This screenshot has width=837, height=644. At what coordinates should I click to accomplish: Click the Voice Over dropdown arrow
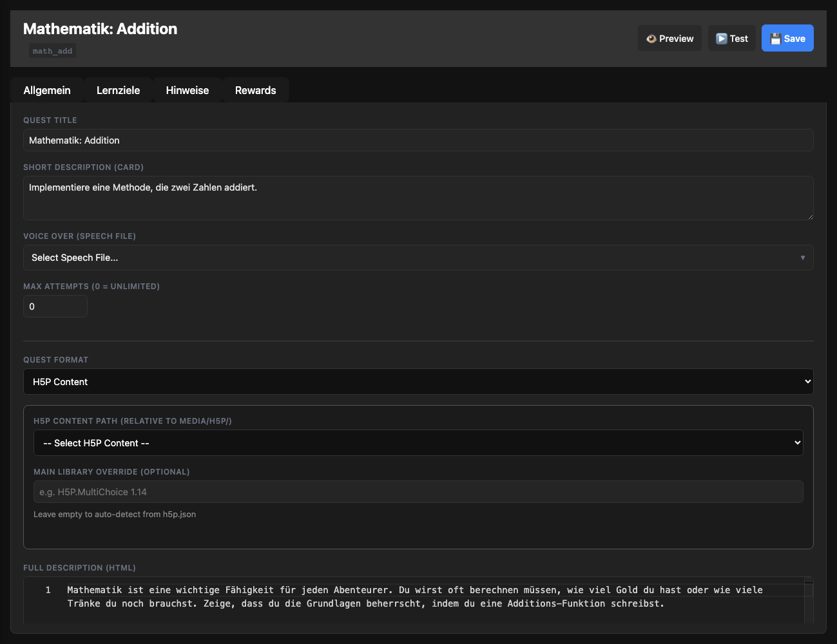pos(803,257)
